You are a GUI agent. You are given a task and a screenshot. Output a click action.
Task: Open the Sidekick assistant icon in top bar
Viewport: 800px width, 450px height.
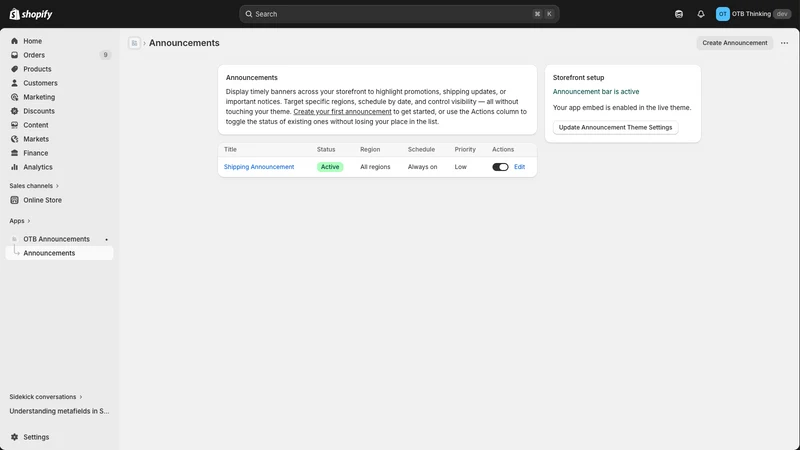pyautogui.click(x=679, y=14)
